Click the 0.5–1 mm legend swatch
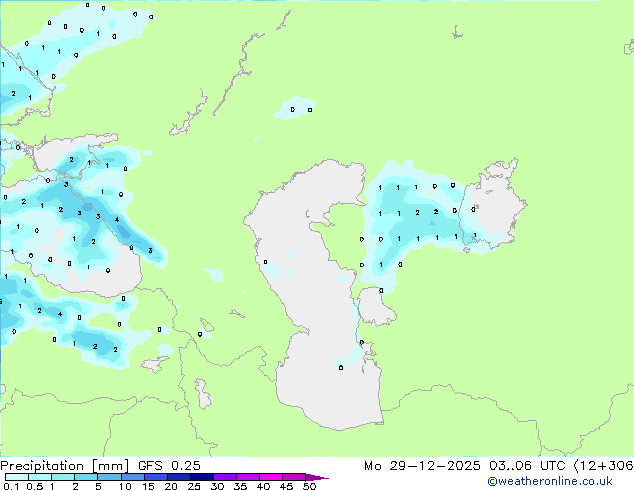 40,477
